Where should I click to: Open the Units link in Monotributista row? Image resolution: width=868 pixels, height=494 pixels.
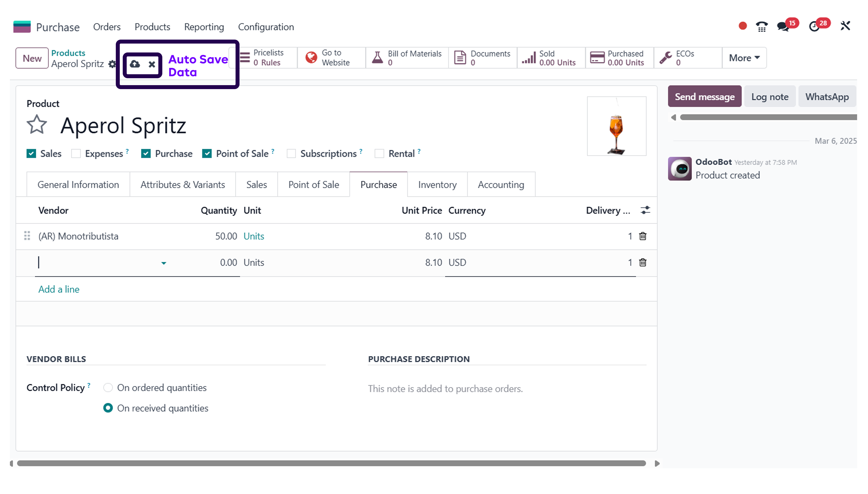click(x=254, y=236)
